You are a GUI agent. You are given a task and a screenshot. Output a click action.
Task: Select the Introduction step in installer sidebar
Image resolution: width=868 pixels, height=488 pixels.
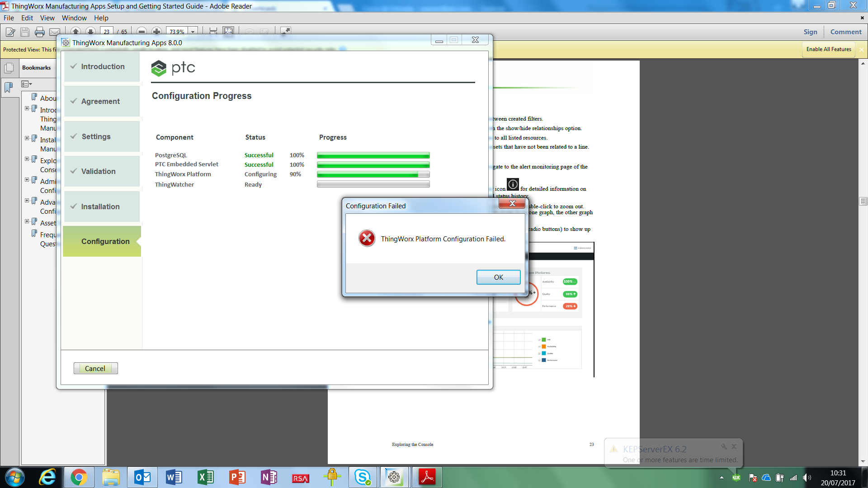pyautogui.click(x=102, y=66)
